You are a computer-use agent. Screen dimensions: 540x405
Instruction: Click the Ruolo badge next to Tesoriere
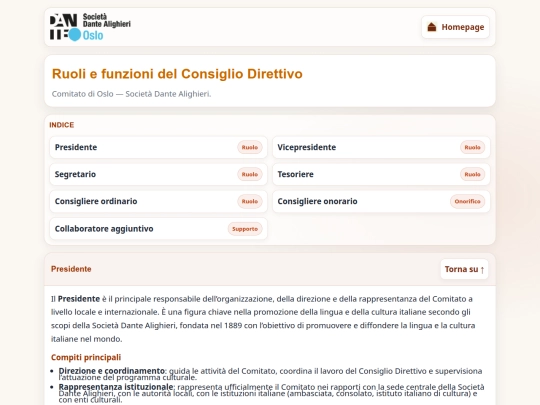coord(472,174)
